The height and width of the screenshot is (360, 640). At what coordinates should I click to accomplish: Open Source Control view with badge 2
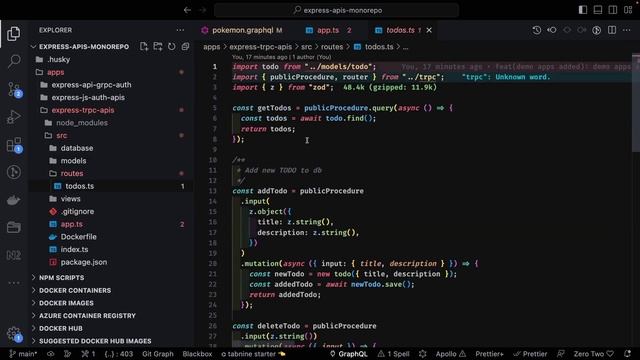tap(13, 89)
